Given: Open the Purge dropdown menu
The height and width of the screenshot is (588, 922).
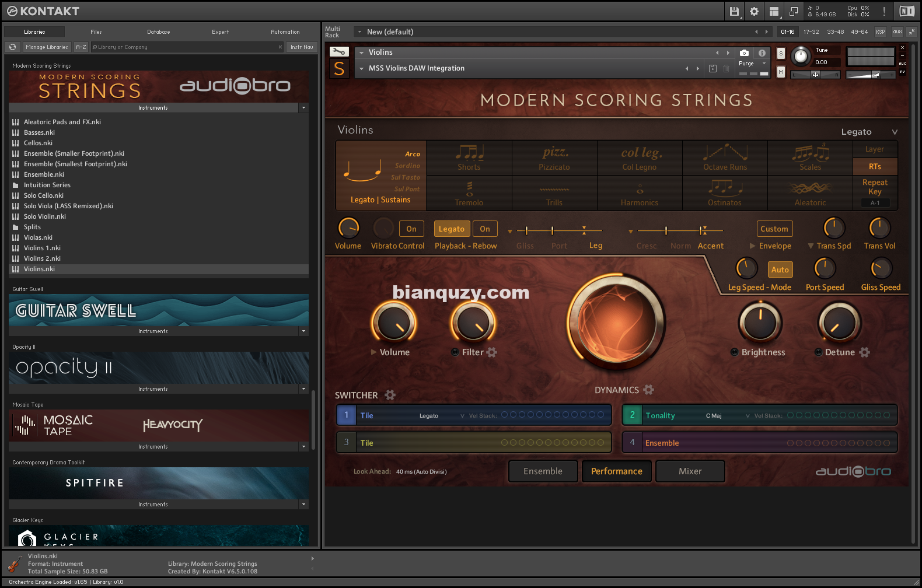Looking at the screenshot, I should tap(751, 64).
